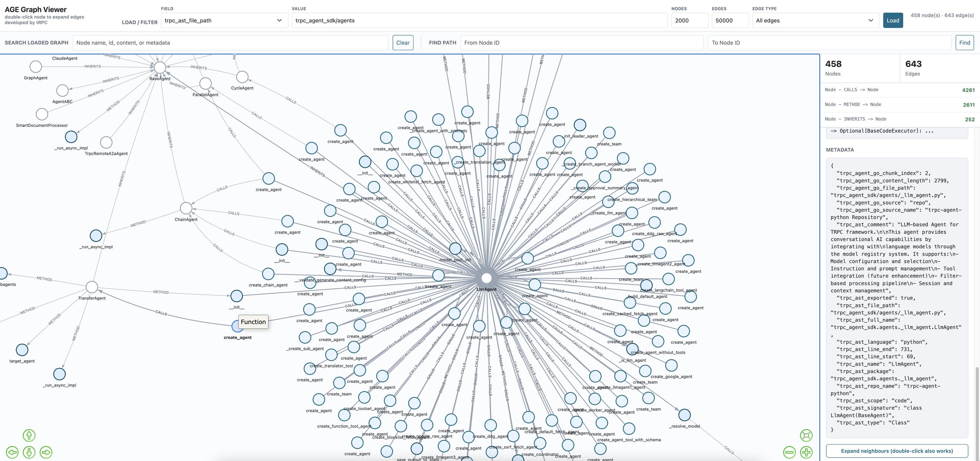The width and height of the screenshot is (980, 461).
Task: Select the central LlmAgent node
Action: pyautogui.click(x=486, y=278)
